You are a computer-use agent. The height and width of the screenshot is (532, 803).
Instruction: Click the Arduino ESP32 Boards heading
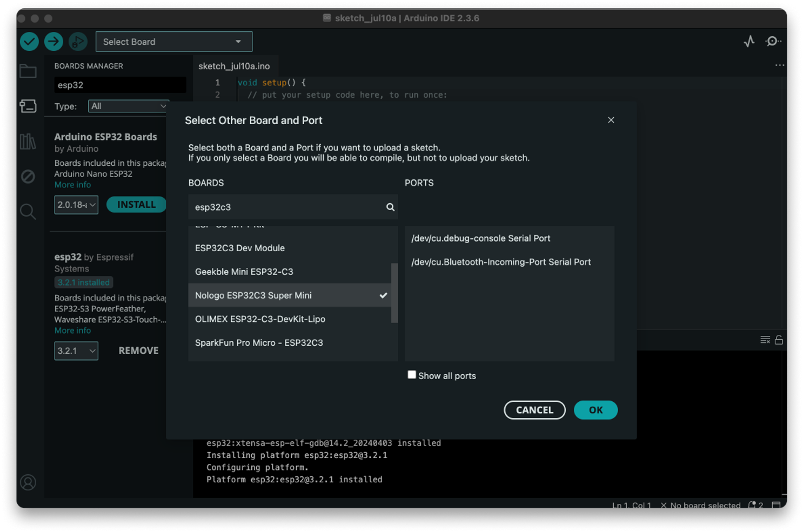[x=105, y=137]
